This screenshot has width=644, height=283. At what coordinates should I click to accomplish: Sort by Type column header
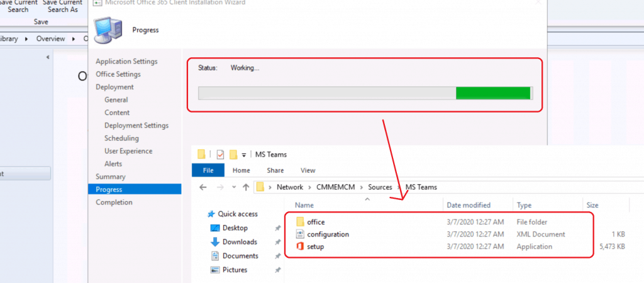pyautogui.click(x=524, y=205)
